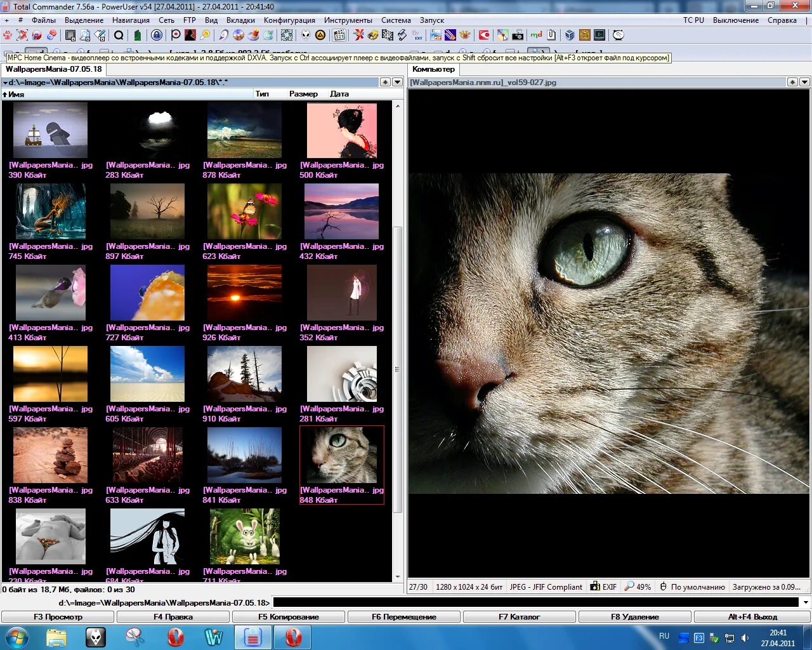Click F3 Просмотр button
The width and height of the screenshot is (812, 650).
tap(58, 616)
